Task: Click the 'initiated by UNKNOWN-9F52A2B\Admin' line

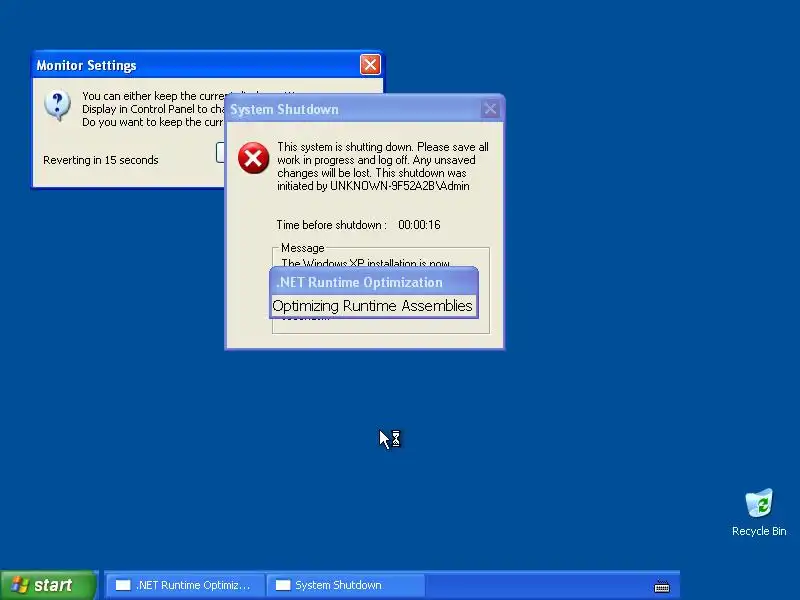Action: tap(373, 186)
